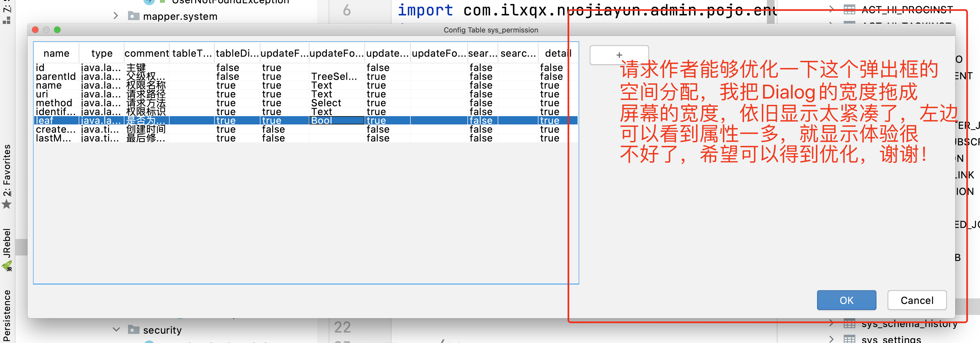This screenshot has width=980, height=343.
Task: Select the 'method' row name cell
Action: tap(56, 103)
